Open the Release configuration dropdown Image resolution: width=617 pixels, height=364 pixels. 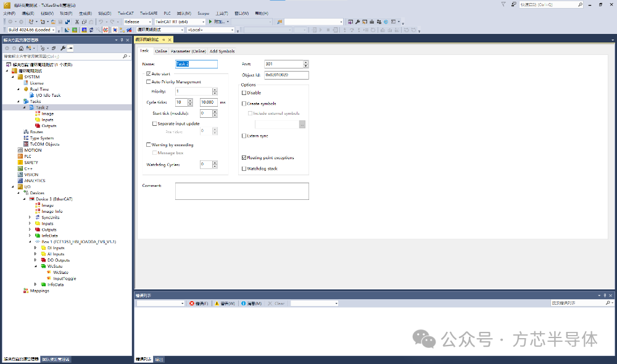[138, 22]
